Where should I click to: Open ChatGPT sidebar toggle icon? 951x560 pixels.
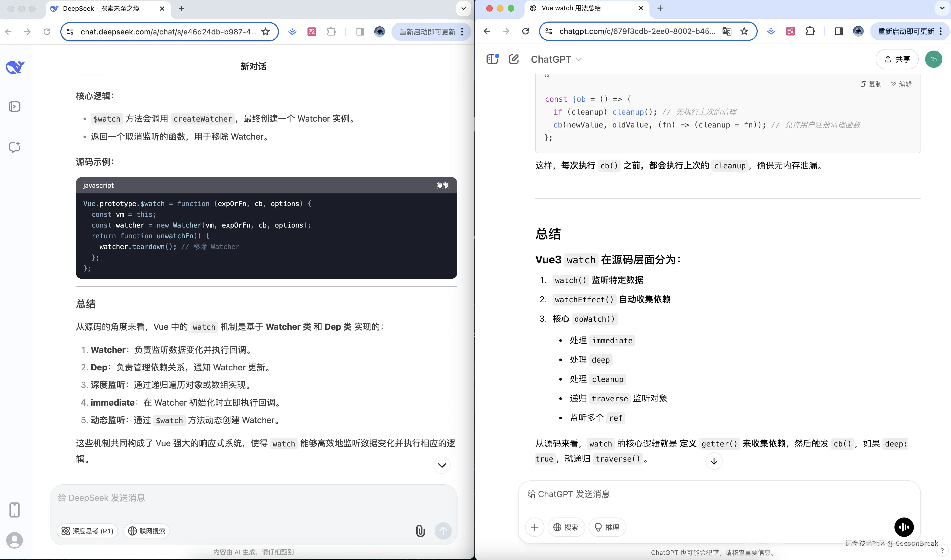(x=492, y=59)
